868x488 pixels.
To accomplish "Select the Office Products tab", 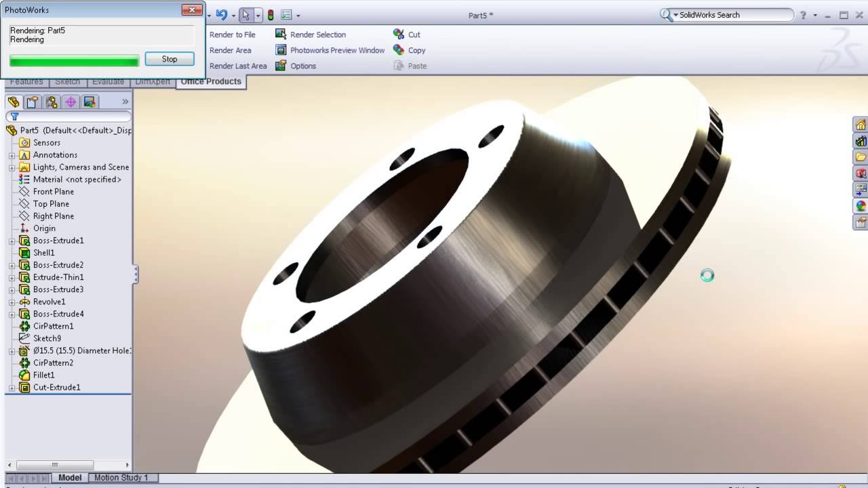I will tap(211, 81).
